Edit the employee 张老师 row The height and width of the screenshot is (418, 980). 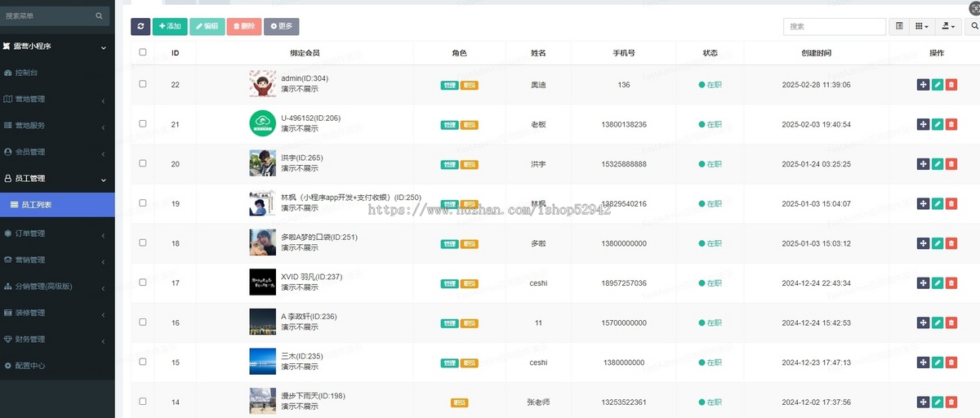[x=937, y=402]
